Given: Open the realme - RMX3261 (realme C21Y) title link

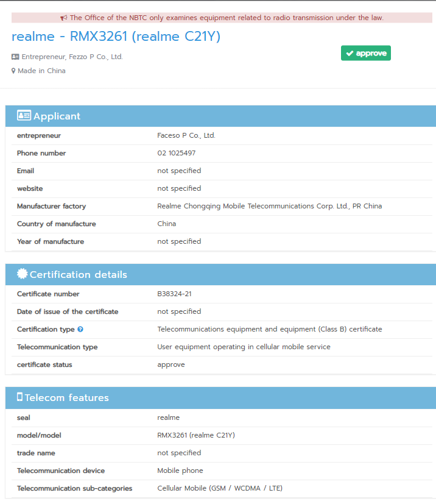Looking at the screenshot, I should [116, 37].
